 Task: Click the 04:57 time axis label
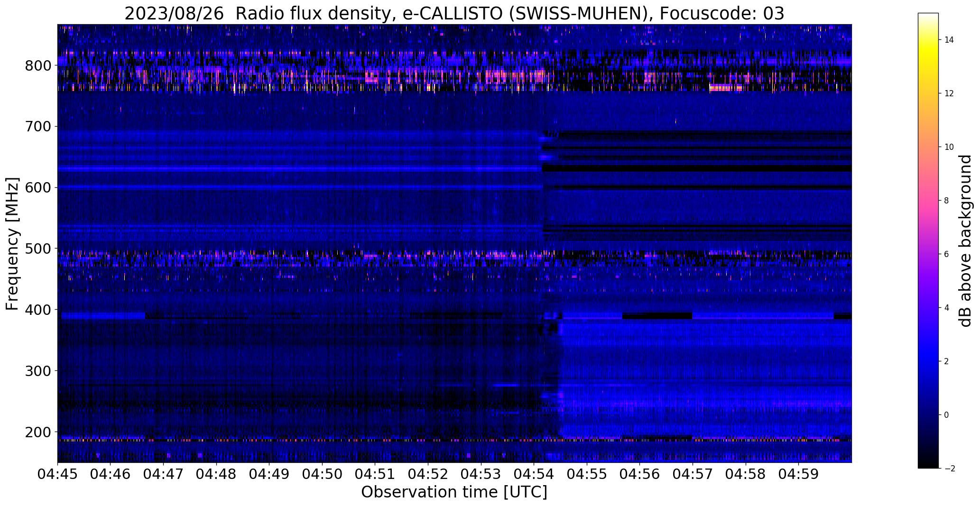click(x=693, y=474)
